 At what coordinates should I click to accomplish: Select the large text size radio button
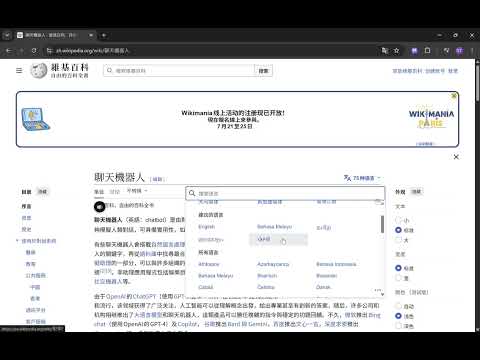point(398,240)
